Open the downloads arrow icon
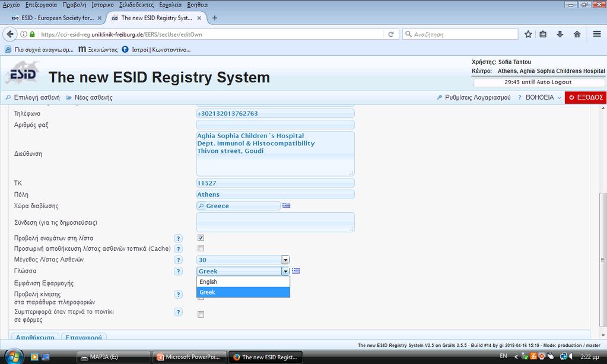The width and height of the screenshot is (607, 364). tap(560, 34)
